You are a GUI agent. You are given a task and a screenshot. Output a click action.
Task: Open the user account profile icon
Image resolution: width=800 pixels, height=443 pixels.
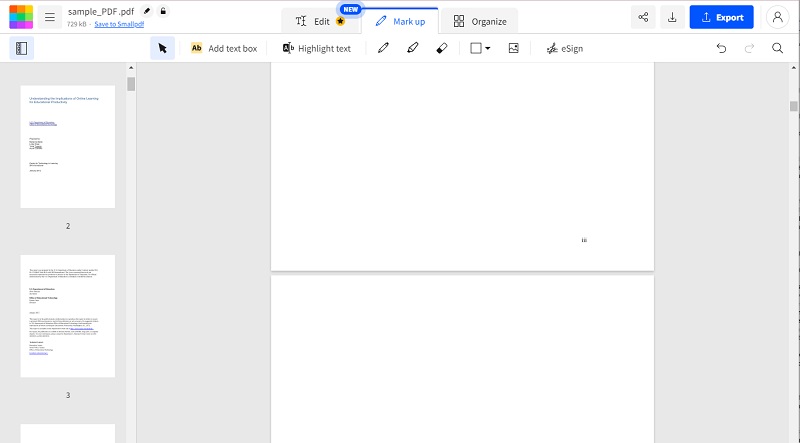pos(778,17)
